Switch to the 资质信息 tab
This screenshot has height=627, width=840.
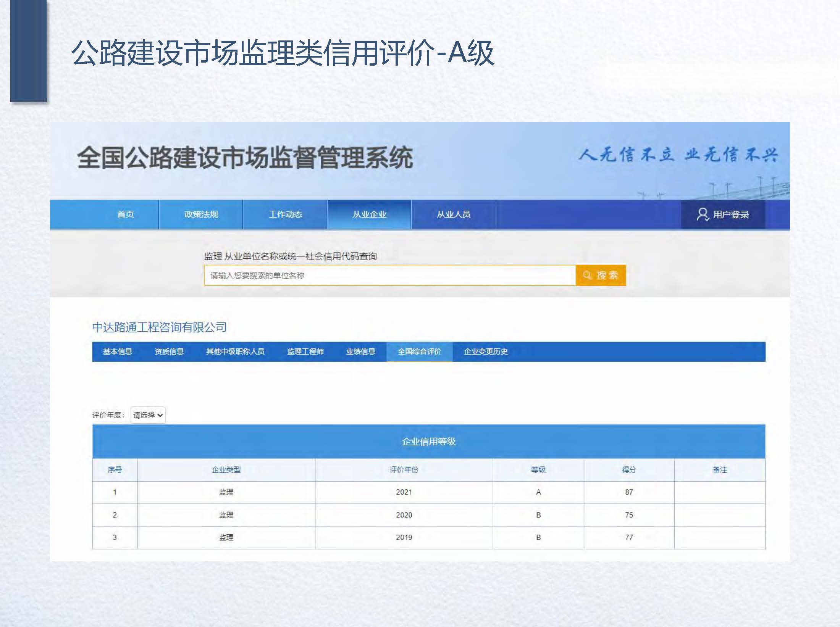[169, 351]
